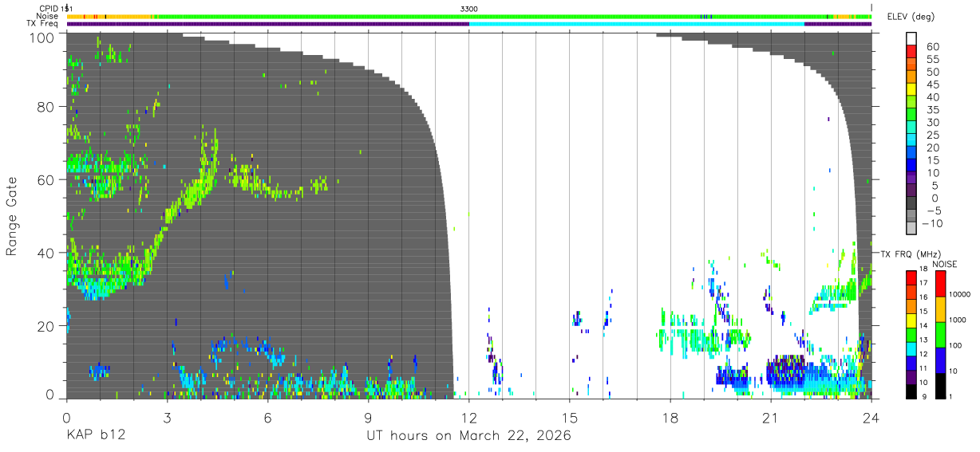Pick the red segment of the ELEV colorbar
Screen dimensions: 980x452
point(911,49)
